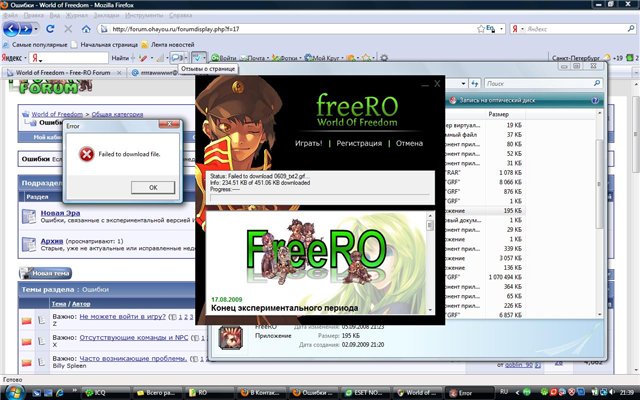Select row with size 1 070 494 КБ

[485, 277]
